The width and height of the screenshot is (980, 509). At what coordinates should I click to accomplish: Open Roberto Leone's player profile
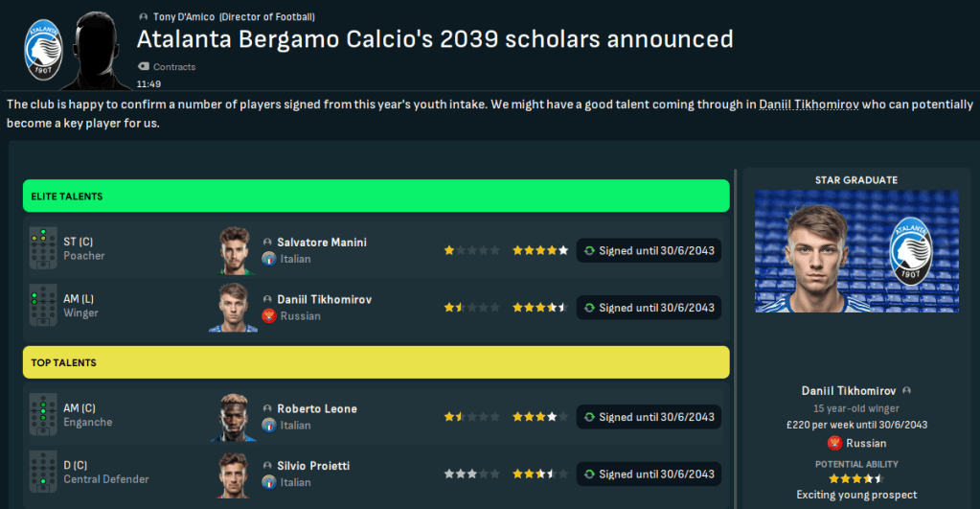click(317, 409)
